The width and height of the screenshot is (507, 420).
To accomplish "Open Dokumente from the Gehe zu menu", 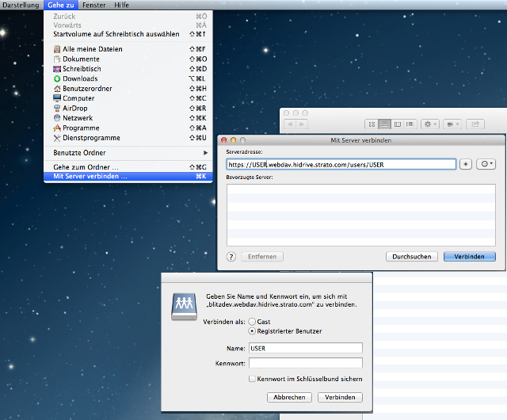I will point(128,59).
